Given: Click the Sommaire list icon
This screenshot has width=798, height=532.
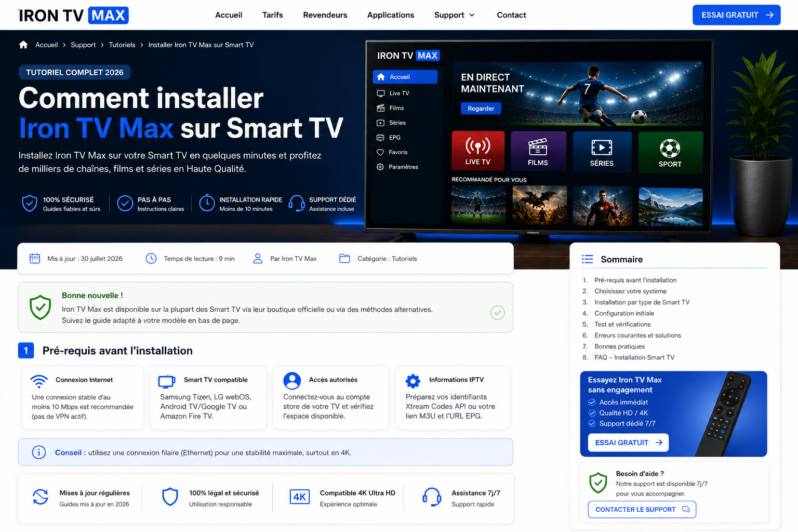Looking at the screenshot, I should point(588,259).
